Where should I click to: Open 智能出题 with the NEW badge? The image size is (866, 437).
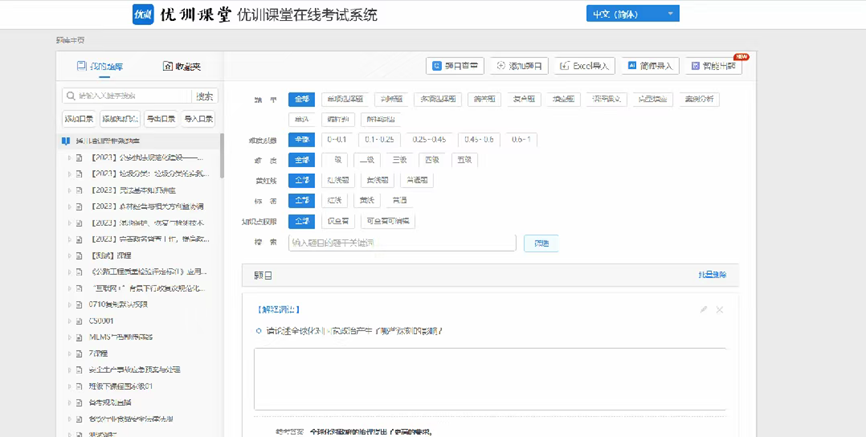tap(715, 66)
